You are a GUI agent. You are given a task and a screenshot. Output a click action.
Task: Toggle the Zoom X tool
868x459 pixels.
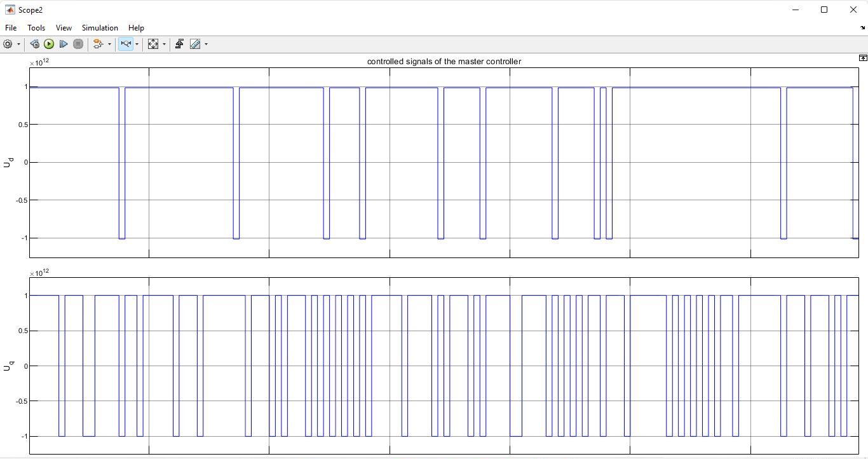125,44
